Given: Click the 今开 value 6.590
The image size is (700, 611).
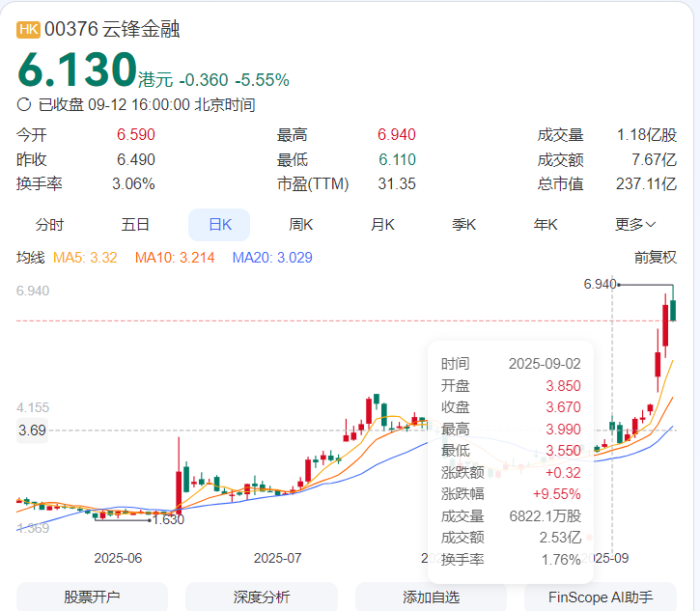Looking at the screenshot, I should tap(136, 135).
